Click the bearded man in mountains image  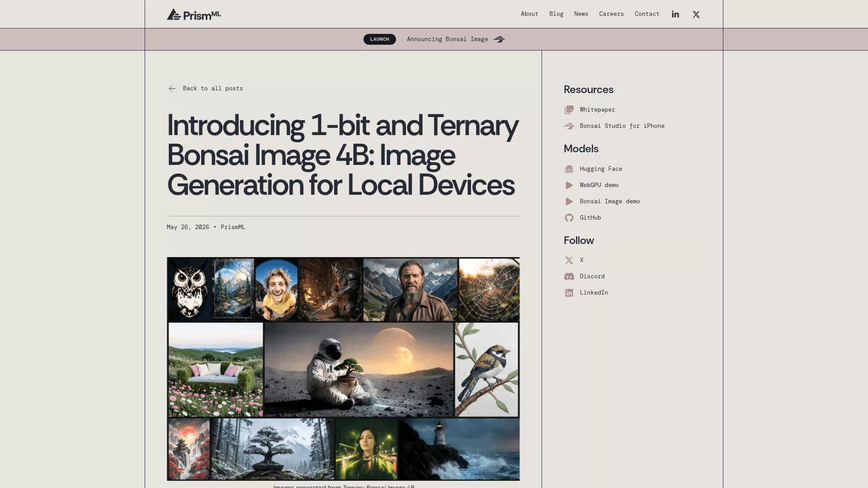pos(410,290)
